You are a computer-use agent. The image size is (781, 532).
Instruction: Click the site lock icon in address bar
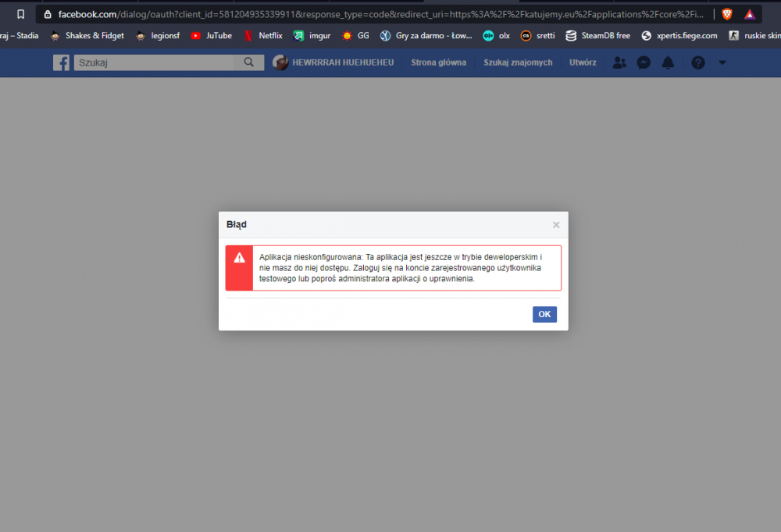click(x=48, y=14)
